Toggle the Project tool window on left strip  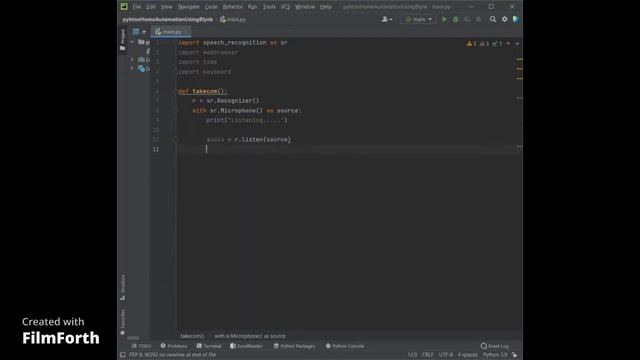[122, 40]
